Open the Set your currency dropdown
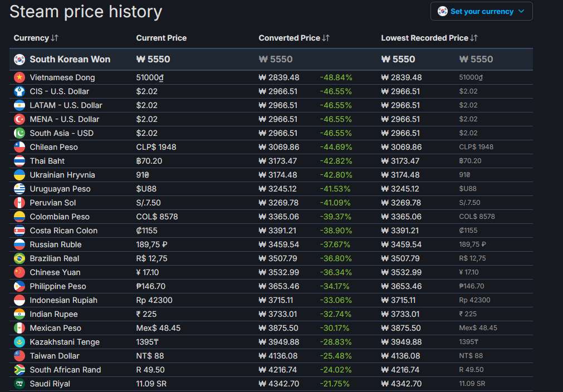563x392 pixels. click(x=481, y=11)
